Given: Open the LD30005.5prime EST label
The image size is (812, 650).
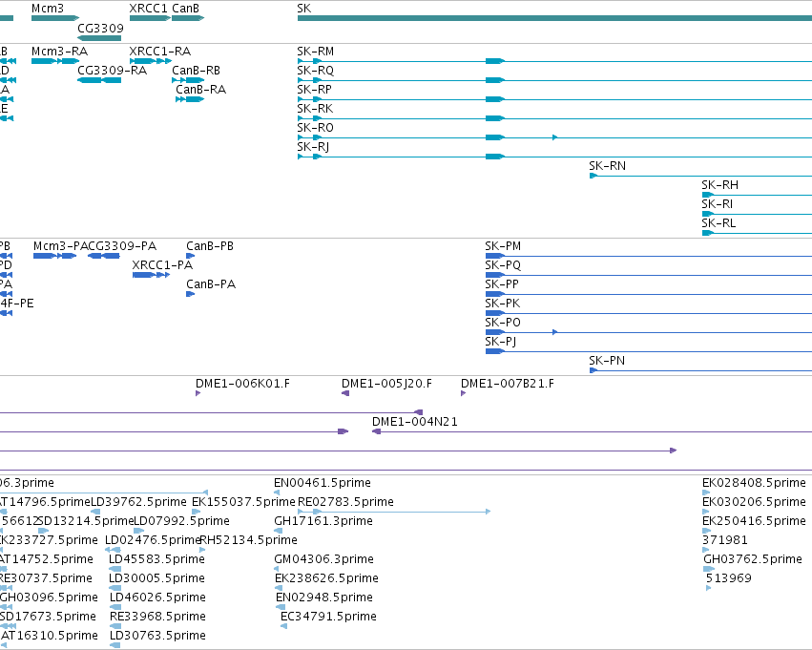Looking at the screenshot, I should 156,578.
